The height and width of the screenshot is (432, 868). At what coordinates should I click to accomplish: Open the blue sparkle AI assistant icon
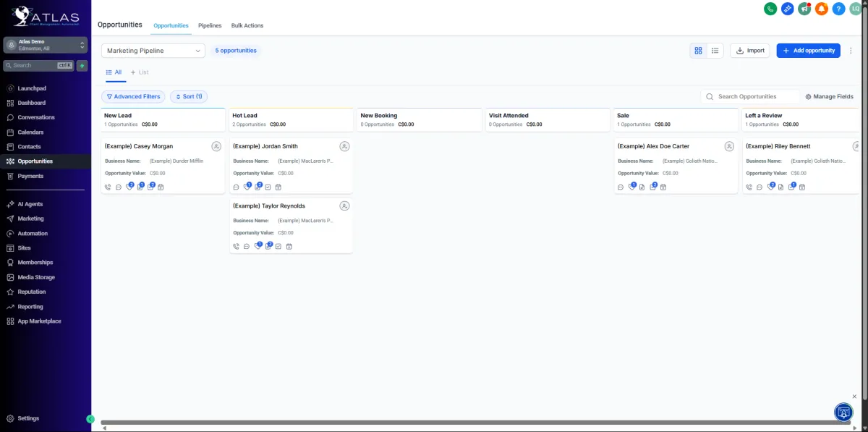(x=787, y=9)
